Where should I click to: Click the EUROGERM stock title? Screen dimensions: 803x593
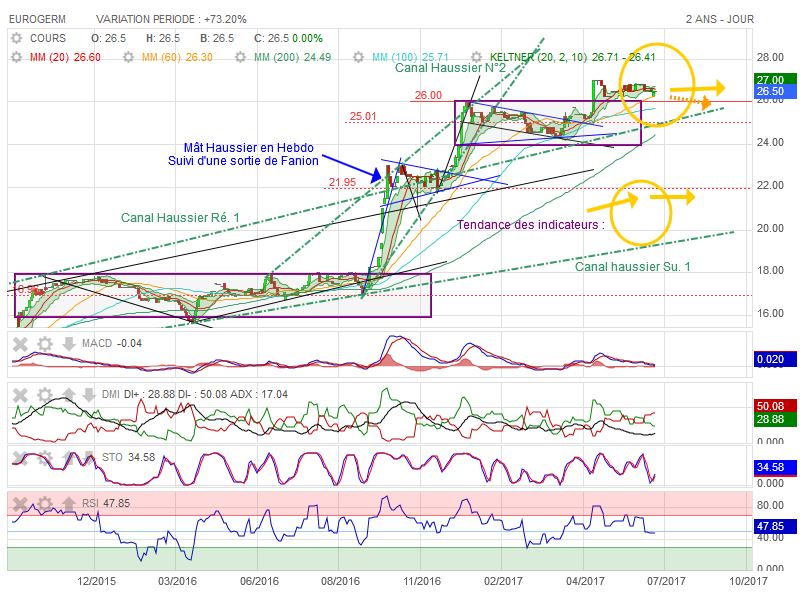pos(37,19)
